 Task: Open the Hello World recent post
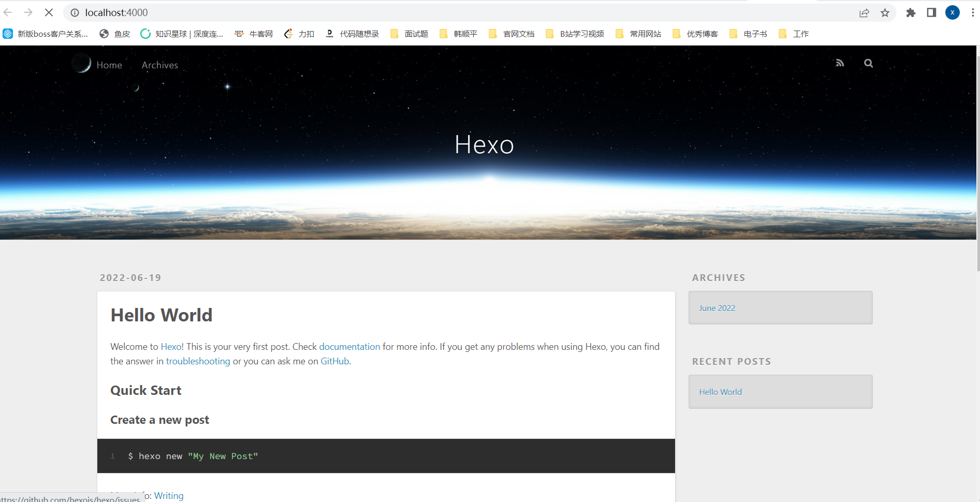click(720, 392)
